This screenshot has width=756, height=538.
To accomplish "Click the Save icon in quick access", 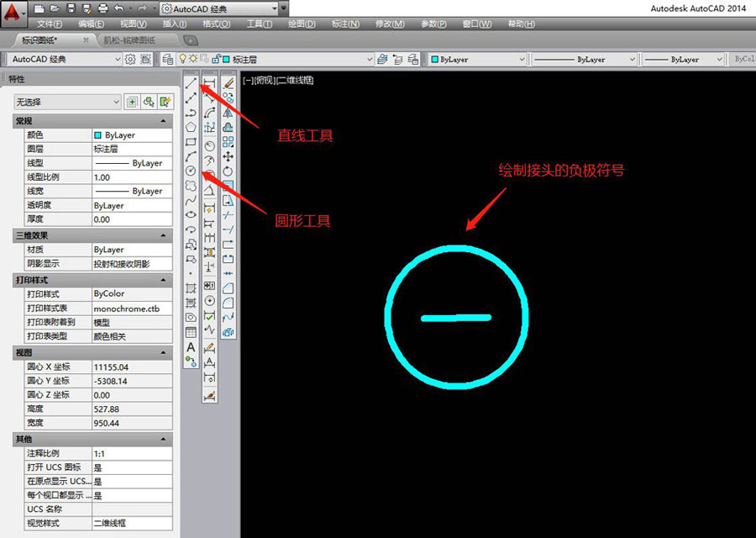I will 71,8.
